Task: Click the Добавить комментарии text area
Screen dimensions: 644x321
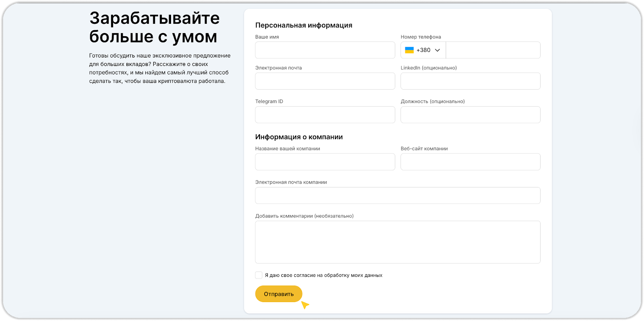Action: (398, 242)
